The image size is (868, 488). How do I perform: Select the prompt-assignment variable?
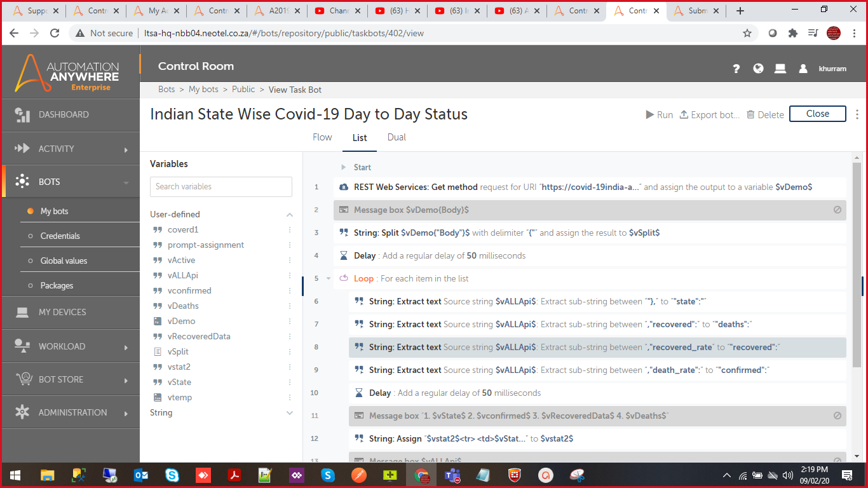206,245
